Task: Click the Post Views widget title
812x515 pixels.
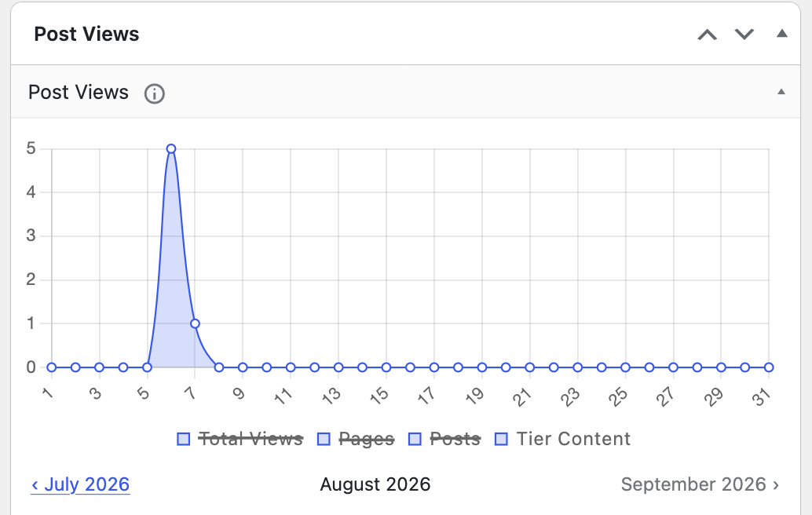Action: point(86,35)
